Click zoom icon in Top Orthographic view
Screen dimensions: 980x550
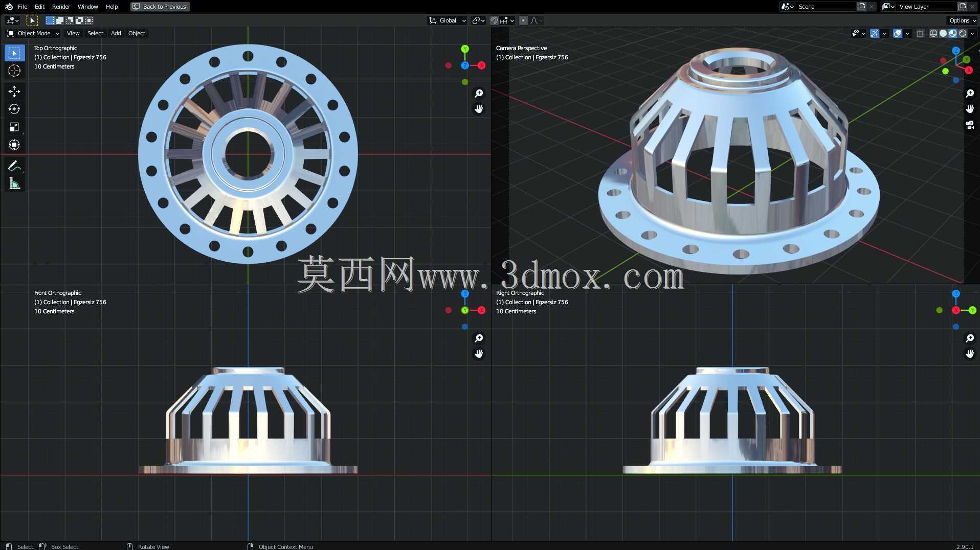click(x=479, y=94)
